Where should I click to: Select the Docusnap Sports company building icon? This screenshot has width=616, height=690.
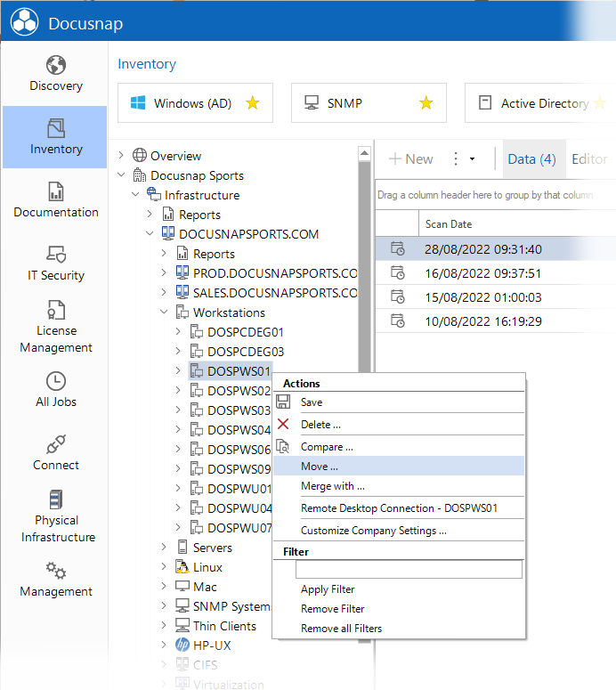(140, 175)
